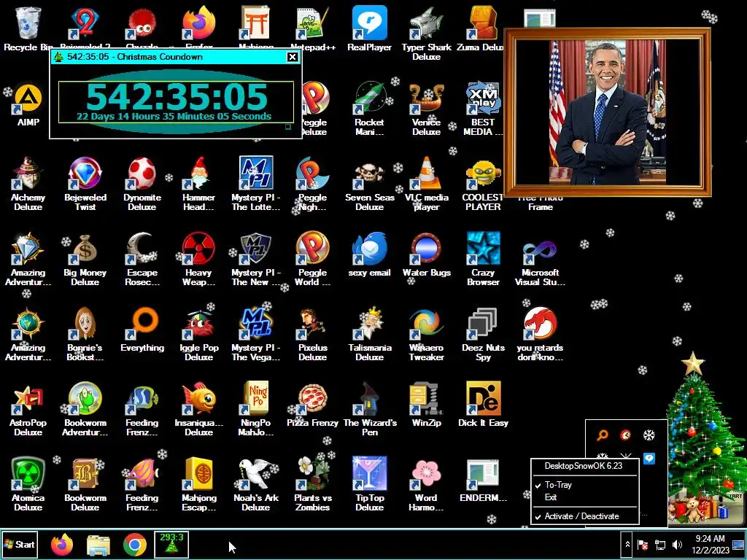Screen dimensions: 747x560
Task: Open Dynomite Deluxe desktop icon
Action: click(142, 183)
